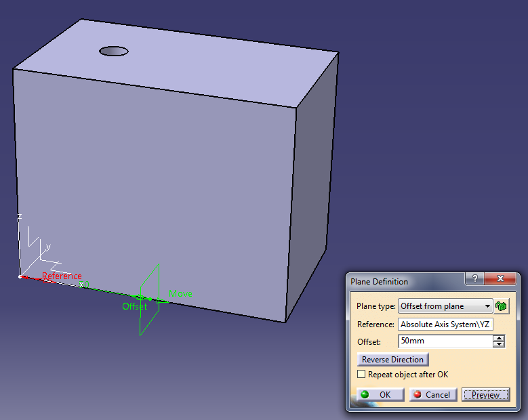Click the red Reference label in viewport
This screenshot has height=420, width=528.
point(62,276)
